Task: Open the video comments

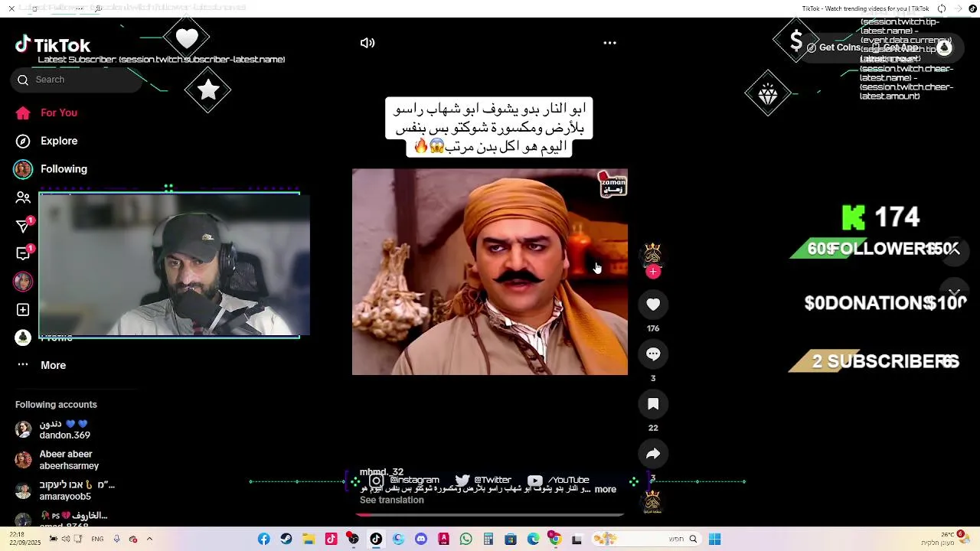Action: [x=653, y=354]
